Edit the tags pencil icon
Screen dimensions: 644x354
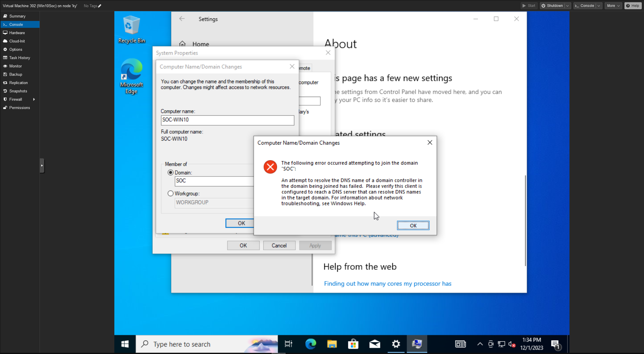tap(100, 6)
